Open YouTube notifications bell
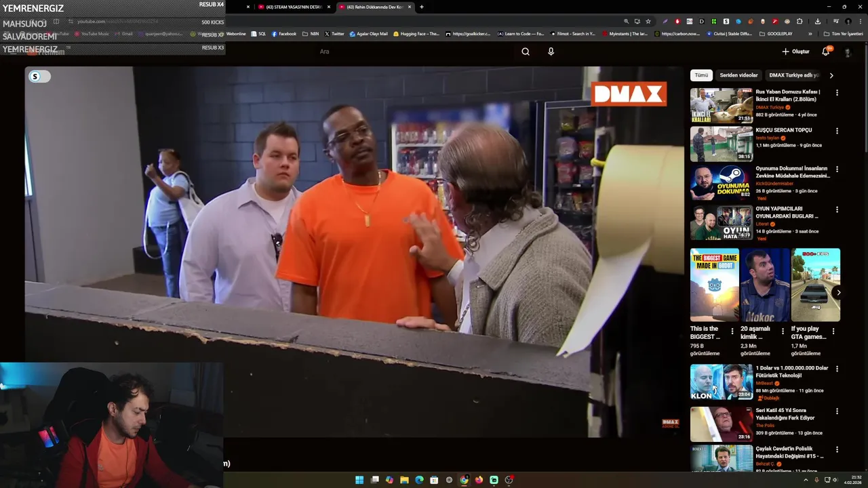This screenshot has height=488, width=868. click(826, 52)
